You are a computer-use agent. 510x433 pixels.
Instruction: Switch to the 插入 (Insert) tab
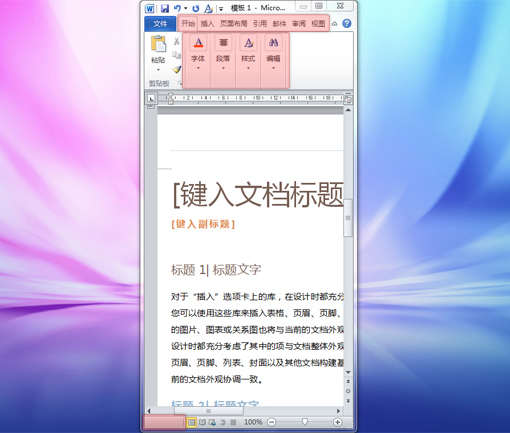tap(207, 24)
